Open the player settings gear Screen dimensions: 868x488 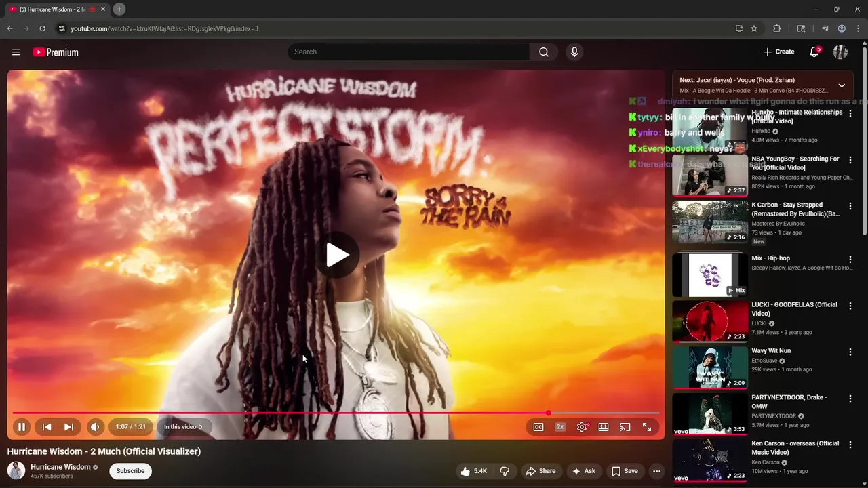click(582, 427)
